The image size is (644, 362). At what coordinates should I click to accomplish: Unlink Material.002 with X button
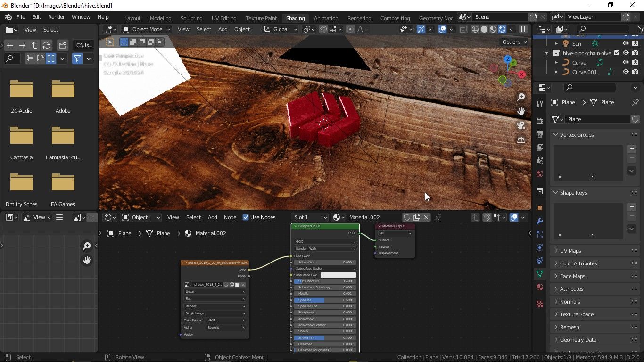click(426, 217)
